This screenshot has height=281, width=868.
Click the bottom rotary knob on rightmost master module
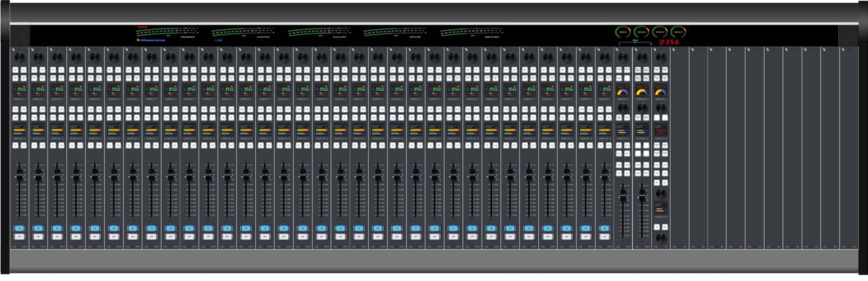[x=661, y=239]
